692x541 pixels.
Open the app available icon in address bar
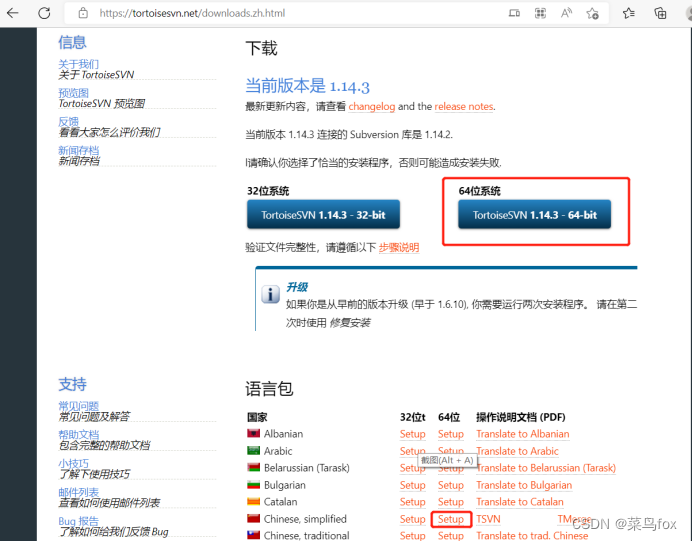(x=514, y=13)
